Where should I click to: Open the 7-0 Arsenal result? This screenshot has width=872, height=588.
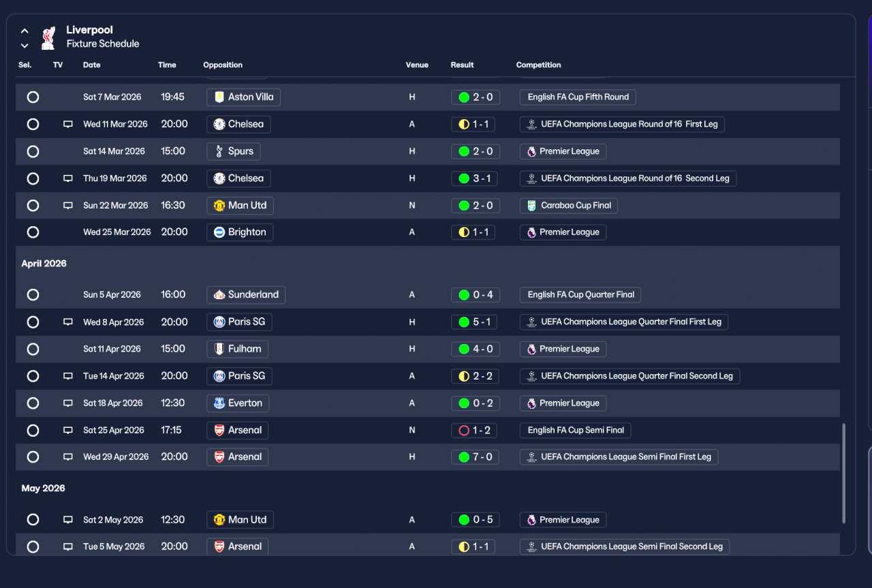[475, 457]
